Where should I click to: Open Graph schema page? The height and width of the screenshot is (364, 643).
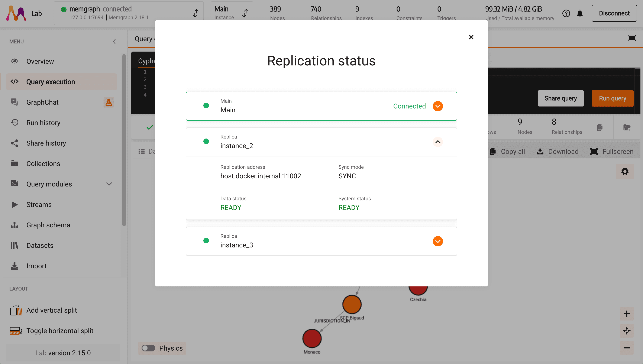tap(62, 225)
